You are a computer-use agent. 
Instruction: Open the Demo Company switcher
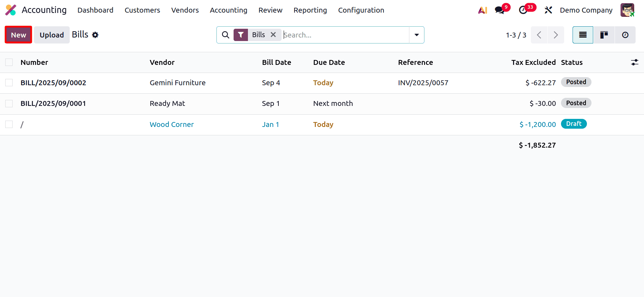point(586,10)
